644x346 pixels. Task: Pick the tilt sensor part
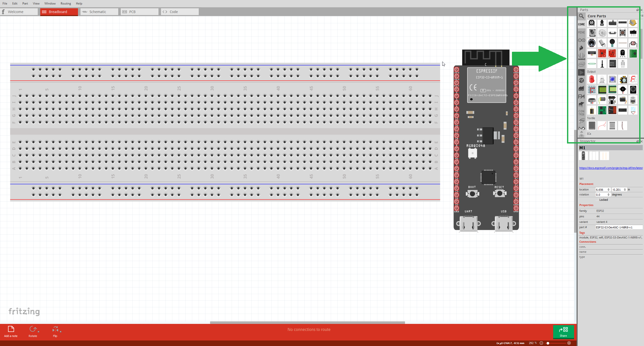click(602, 43)
